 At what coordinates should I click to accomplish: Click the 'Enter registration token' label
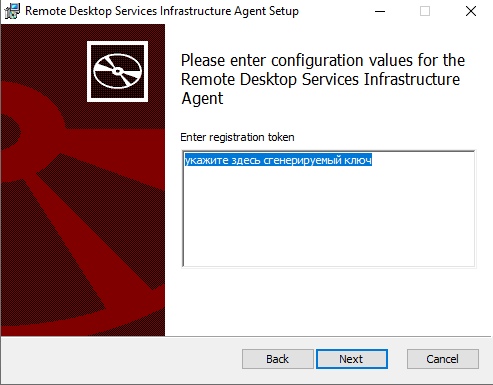(237, 137)
